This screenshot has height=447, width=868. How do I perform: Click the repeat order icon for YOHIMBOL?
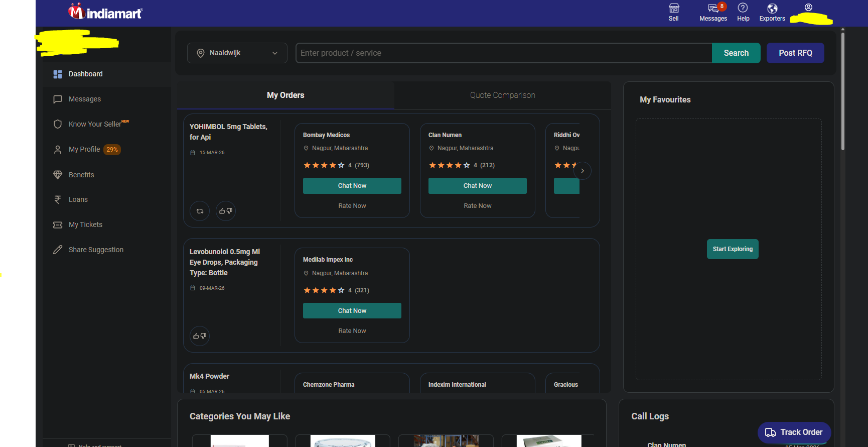pos(200,211)
